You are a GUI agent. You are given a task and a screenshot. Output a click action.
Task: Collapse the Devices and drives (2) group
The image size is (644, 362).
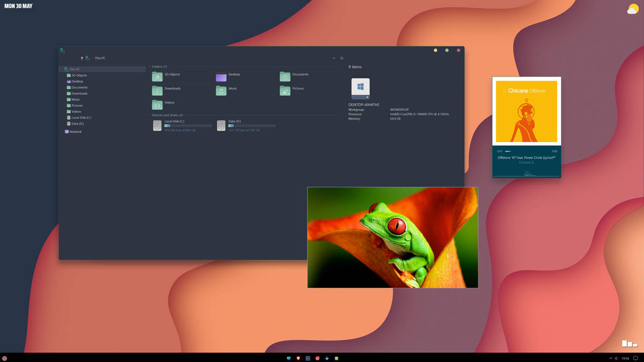coord(150,115)
